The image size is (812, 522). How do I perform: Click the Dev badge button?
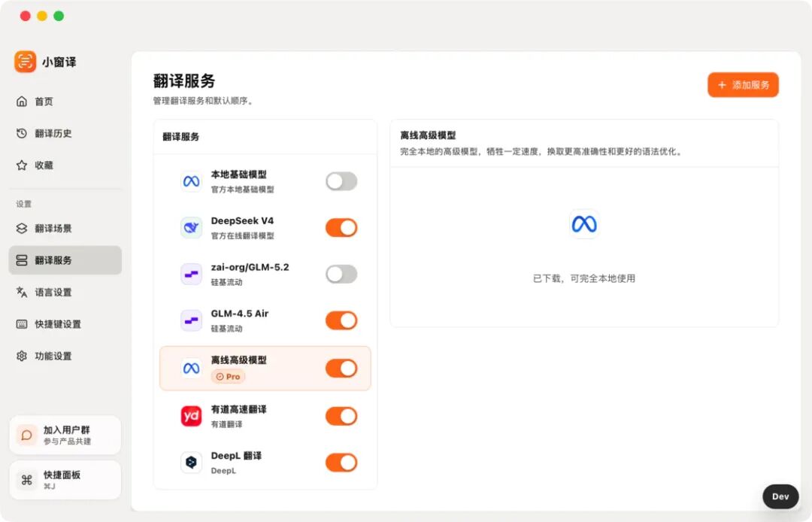780,496
